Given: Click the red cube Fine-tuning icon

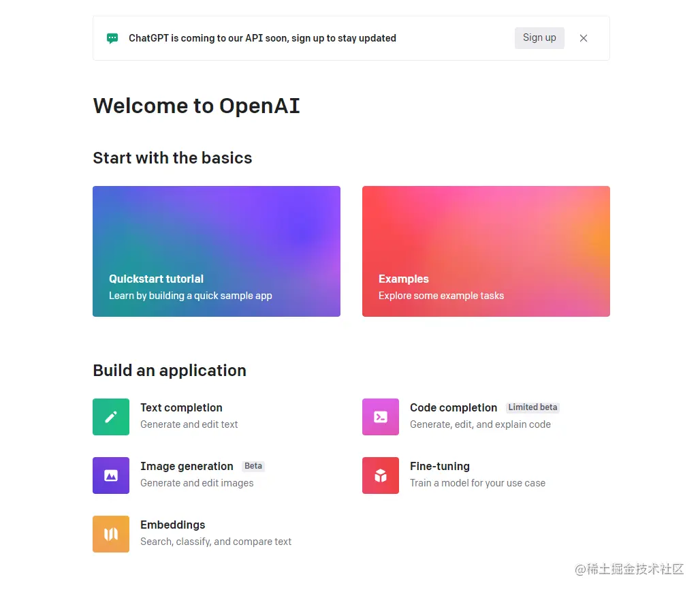Looking at the screenshot, I should coord(381,476).
